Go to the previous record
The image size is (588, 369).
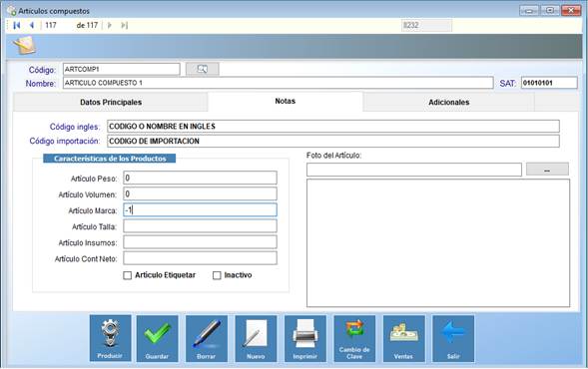click(x=32, y=25)
